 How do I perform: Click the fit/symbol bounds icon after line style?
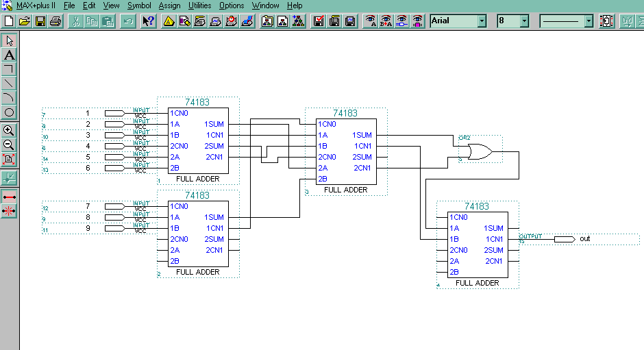pos(606,21)
